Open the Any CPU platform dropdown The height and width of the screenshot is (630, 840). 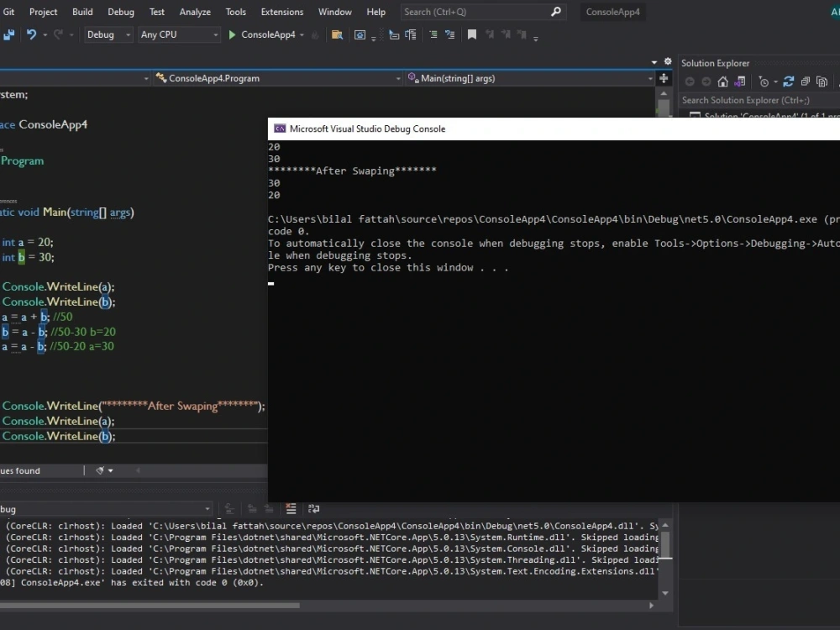(x=179, y=34)
